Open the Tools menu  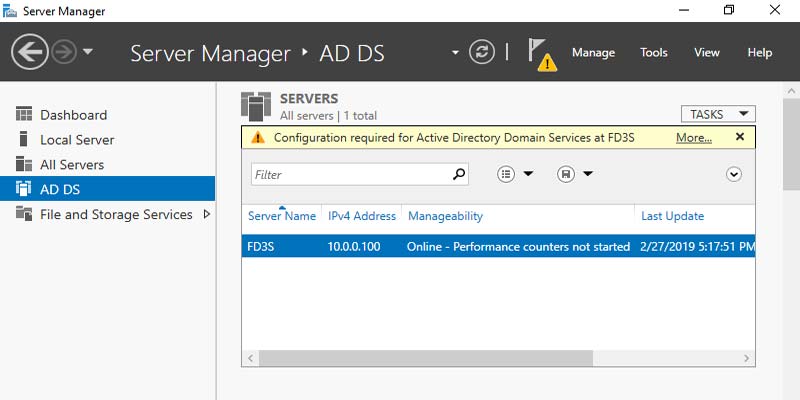pyautogui.click(x=654, y=52)
